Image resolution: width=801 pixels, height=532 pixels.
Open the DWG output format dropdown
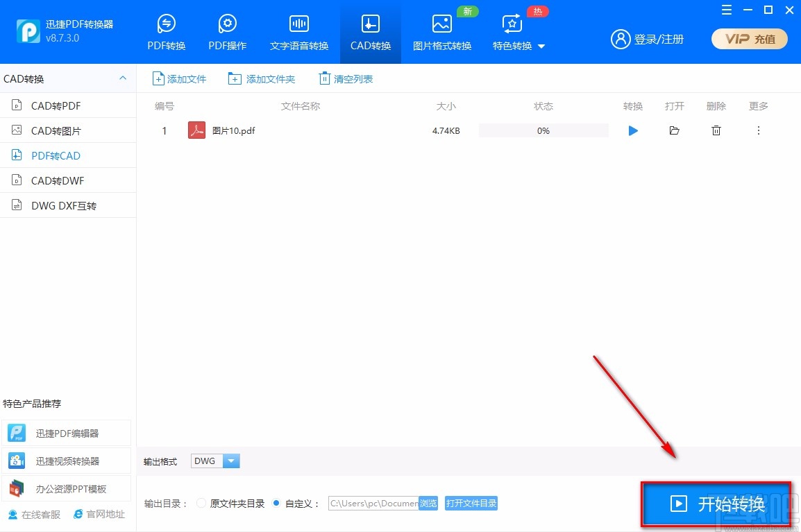[x=231, y=461]
